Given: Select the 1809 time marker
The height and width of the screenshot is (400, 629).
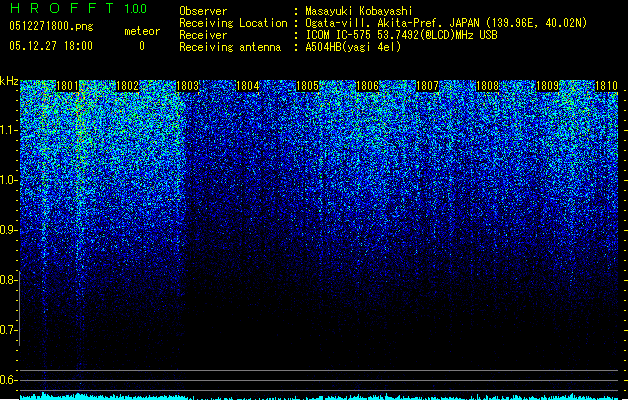Looking at the screenshot, I should (548, 86).
